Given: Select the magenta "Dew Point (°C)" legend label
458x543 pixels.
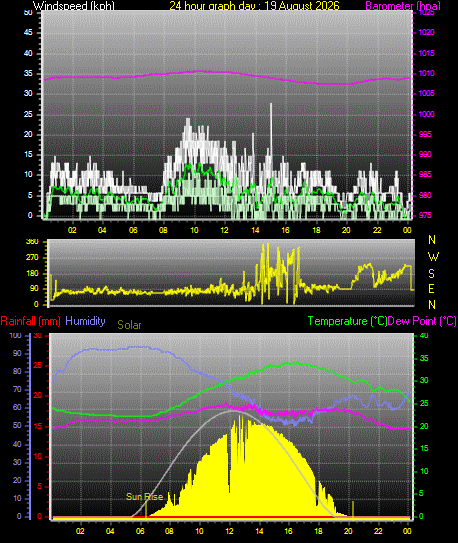Looking at the screenshot, I should [x=422, y=321].
